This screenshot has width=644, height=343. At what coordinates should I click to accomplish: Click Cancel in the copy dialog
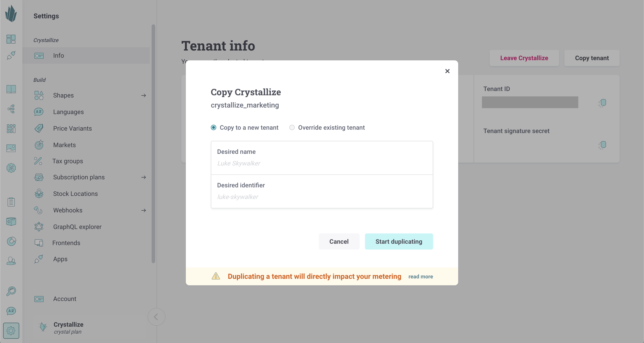click(x=339, y=241)
